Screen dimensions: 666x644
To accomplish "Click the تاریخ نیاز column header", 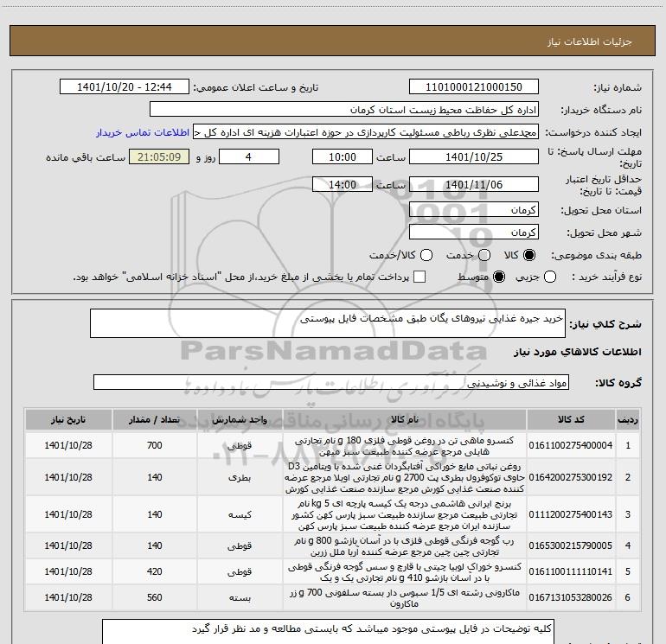I will (68, 419).
